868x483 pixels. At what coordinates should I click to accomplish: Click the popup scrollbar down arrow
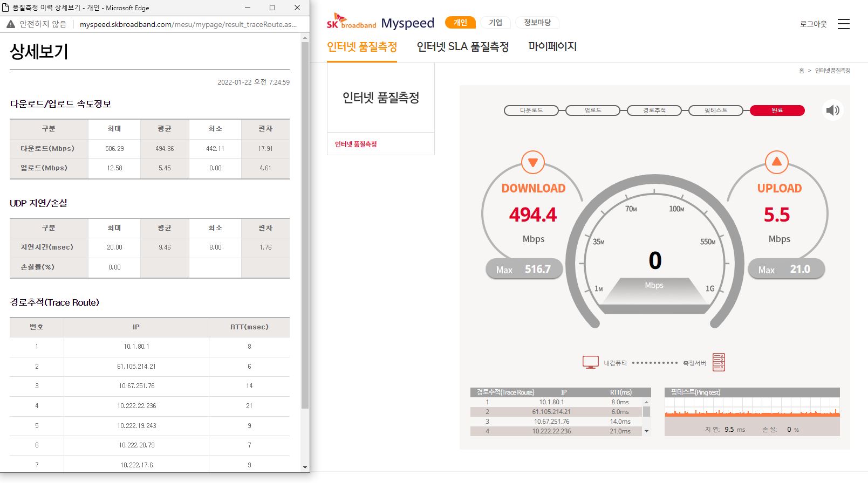click(305, 467)
